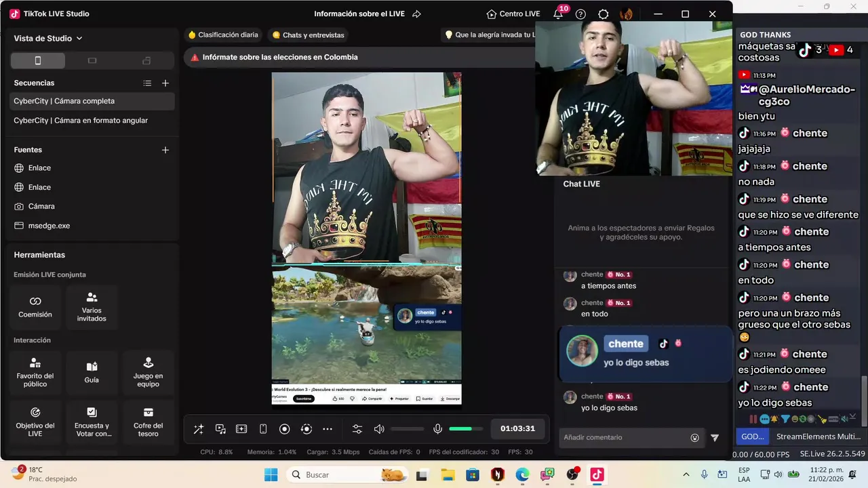Pause the multichat with red pause icon
The width and height of the screenshot is (868, 488).
pos(753,419)
